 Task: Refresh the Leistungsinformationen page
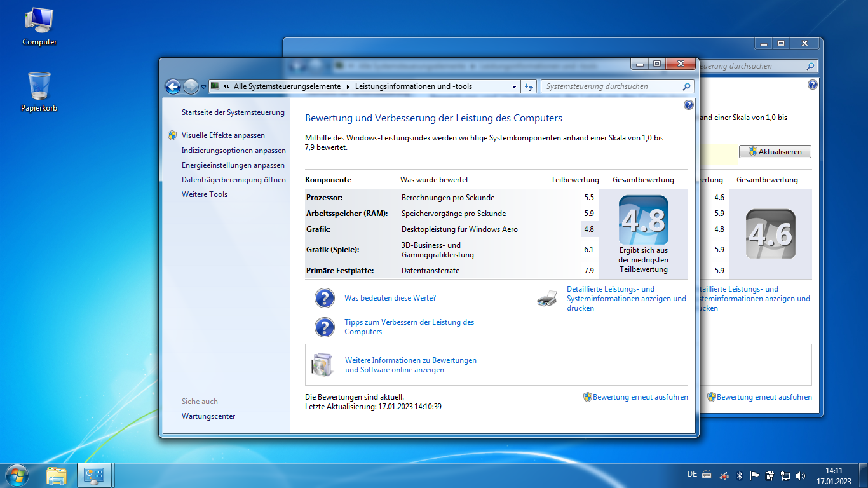529,86
